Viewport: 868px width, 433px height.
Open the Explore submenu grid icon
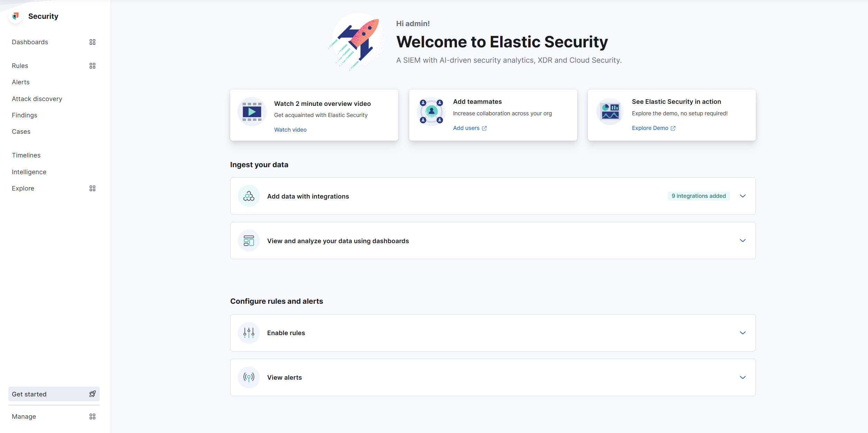pos(92,188)
